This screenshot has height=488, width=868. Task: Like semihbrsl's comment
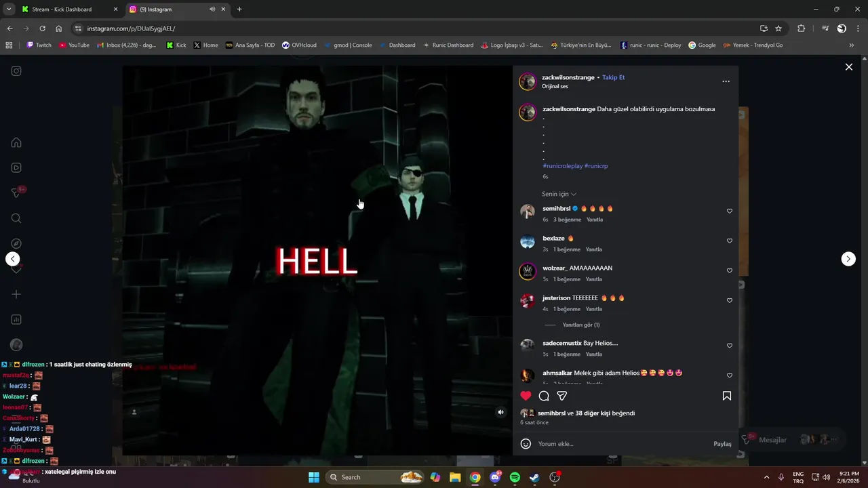tap(730, 211)
